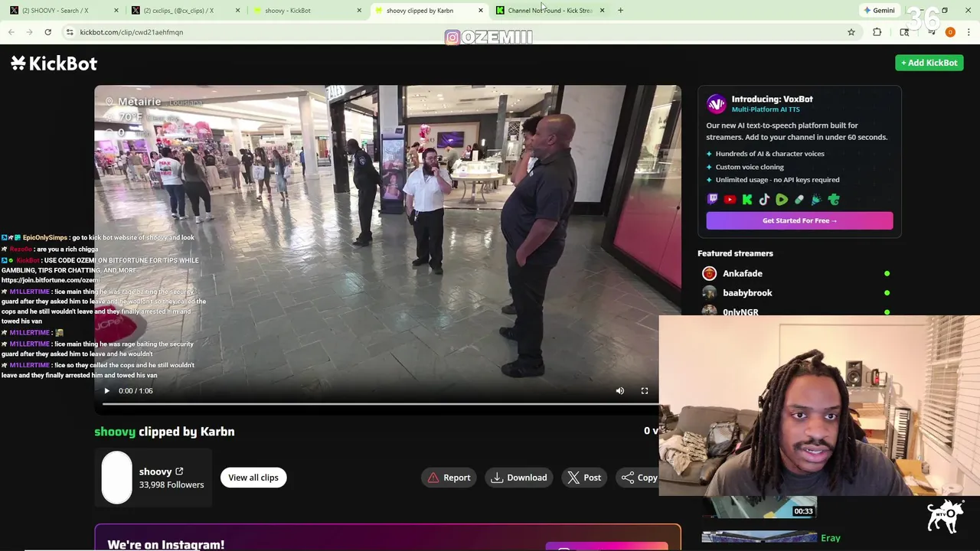Switch to the SHOOVY Search X tab
980x551 pixels.
pos(63,11)
